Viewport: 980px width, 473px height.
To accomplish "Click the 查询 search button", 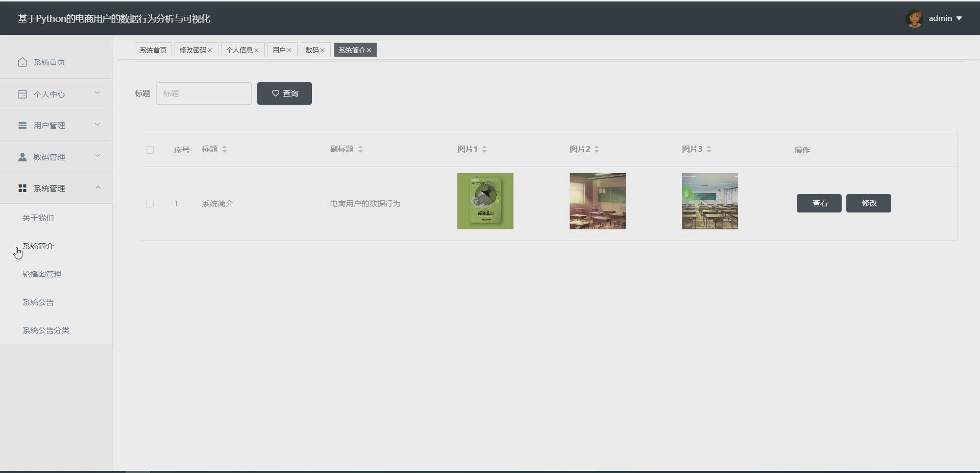I will point(284,93).
